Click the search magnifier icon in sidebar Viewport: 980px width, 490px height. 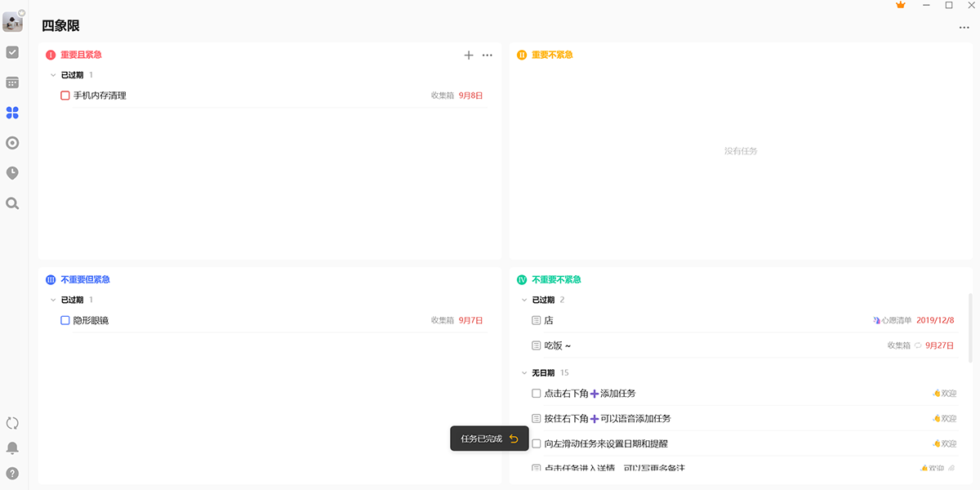pyautogui.click(x=12, y=203)
